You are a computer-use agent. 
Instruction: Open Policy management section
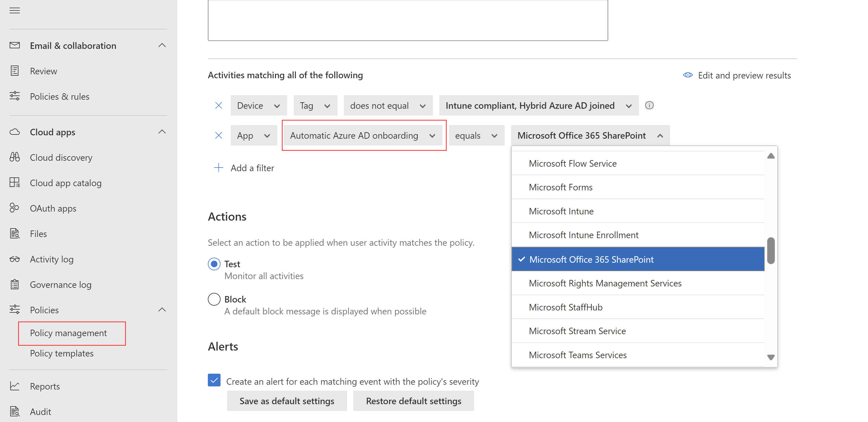[68, 332]
